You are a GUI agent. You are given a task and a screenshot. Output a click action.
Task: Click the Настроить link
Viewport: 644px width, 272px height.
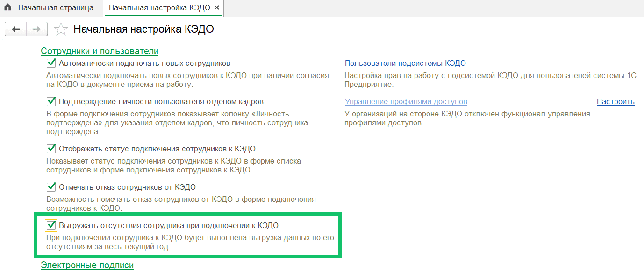pos(615,101)
